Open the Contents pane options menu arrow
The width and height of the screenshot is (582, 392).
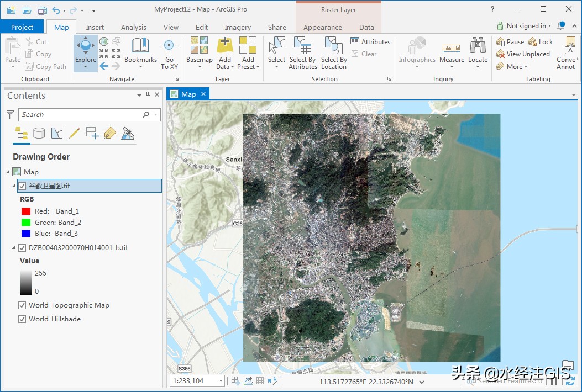(139, 96)
